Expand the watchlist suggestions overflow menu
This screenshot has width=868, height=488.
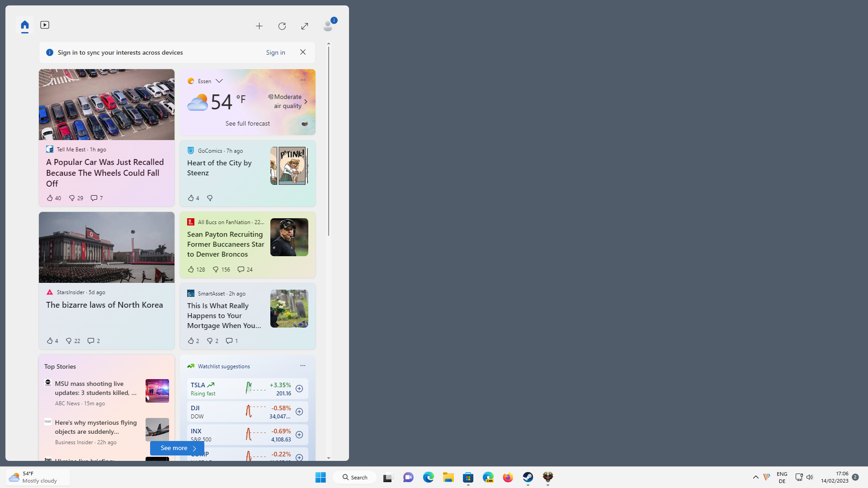[302, 366]
